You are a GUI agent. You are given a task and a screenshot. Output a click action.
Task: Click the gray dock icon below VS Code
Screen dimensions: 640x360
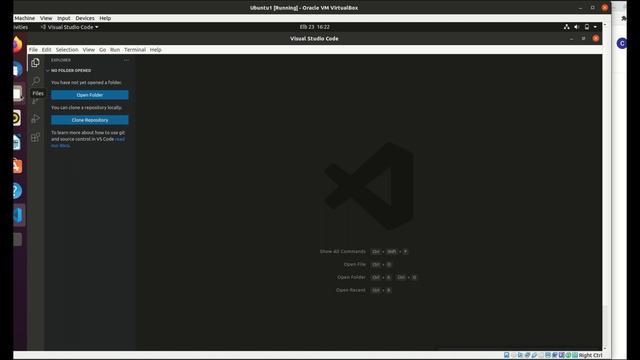[18, 239]
